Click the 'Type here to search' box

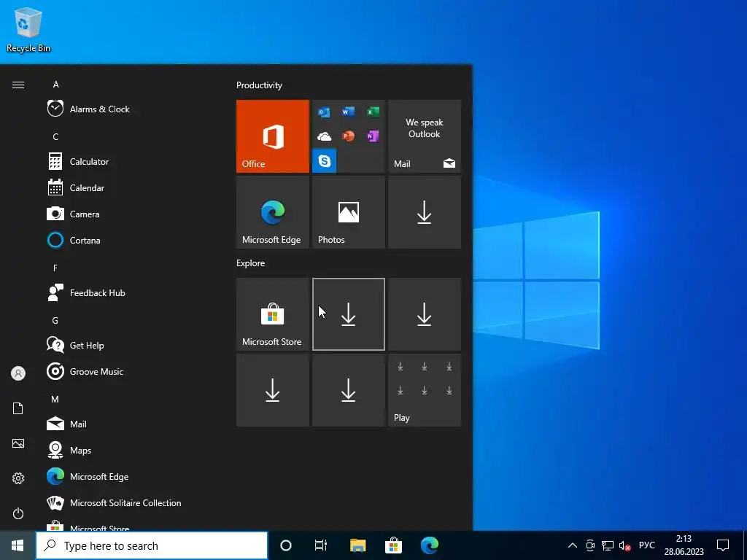click(152, 545)
